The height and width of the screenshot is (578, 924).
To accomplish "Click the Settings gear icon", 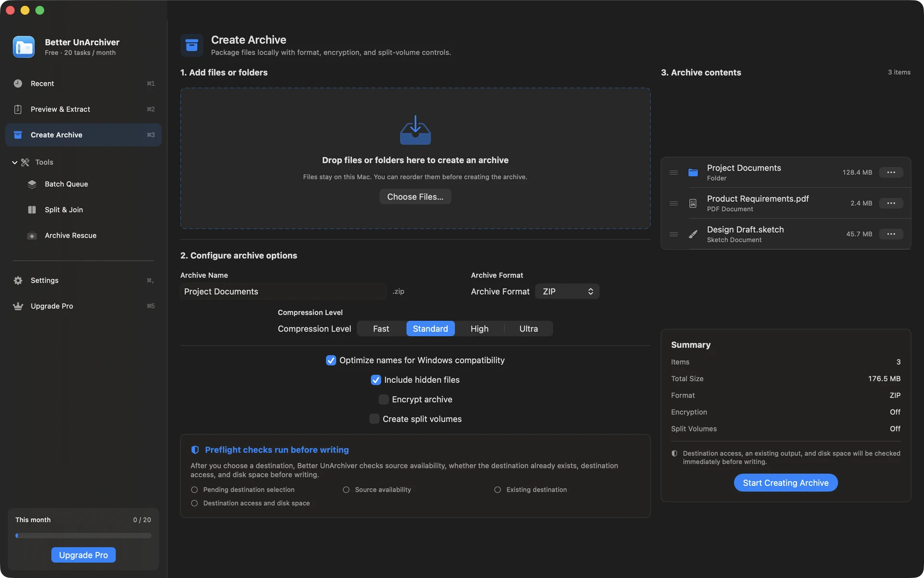I will (18, 280).
